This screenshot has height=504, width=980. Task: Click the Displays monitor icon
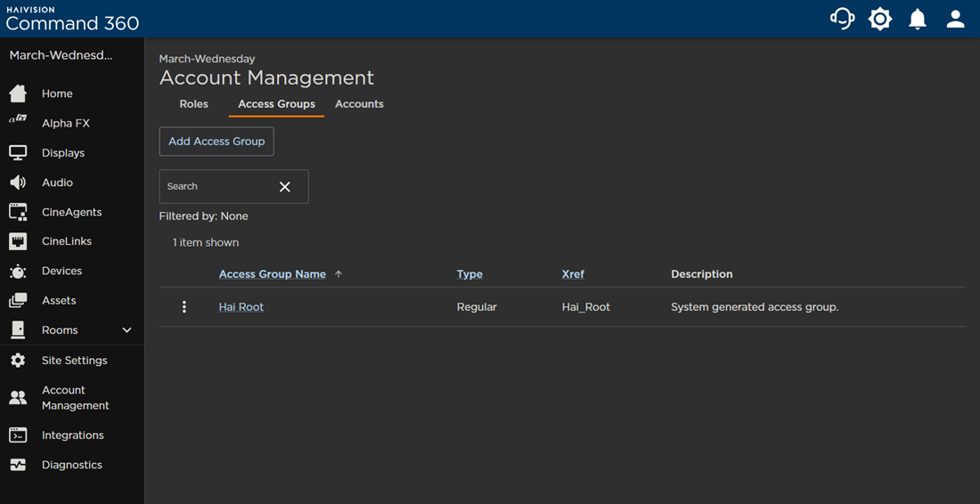pyautogui.click(x=18, y=153)
